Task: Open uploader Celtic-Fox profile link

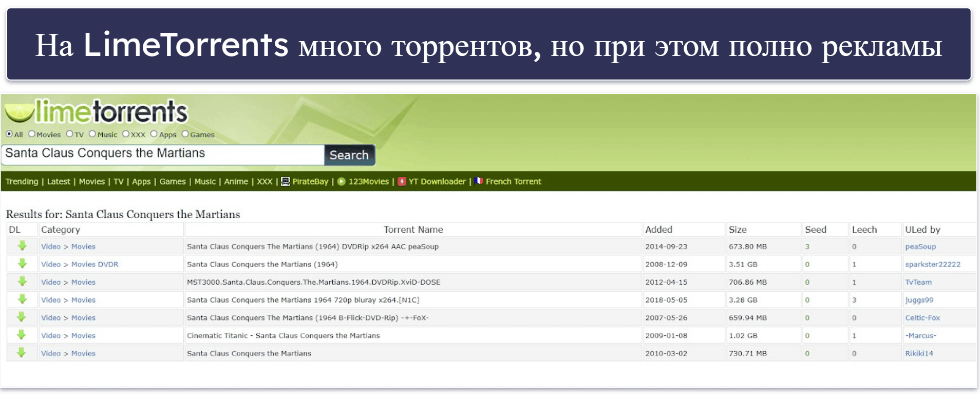Action: pyautogui.click(x=922, y=317)
